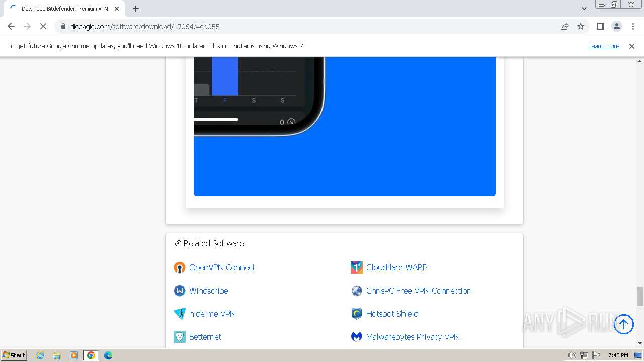The width and height of the screenshot is (644, 362).
Task: Click Learn more about Chrome updates
Action: click(604, 46)
